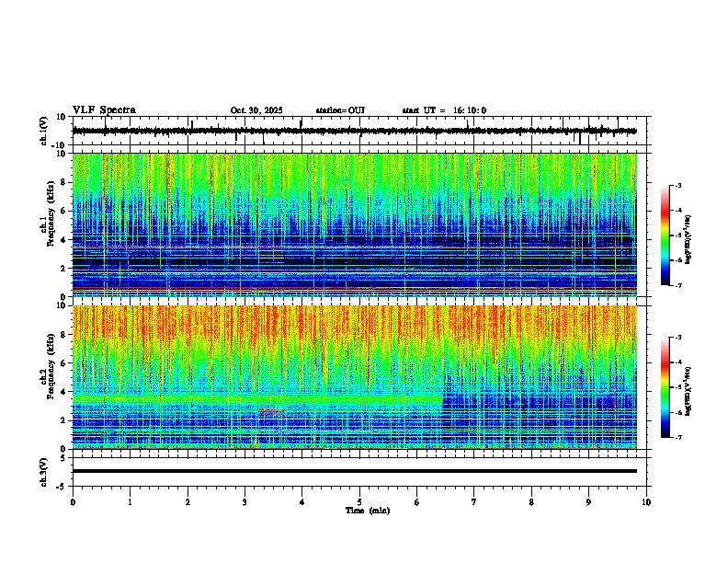Click inside the ch.1 spectrogram panel

[x=355, y=224]
